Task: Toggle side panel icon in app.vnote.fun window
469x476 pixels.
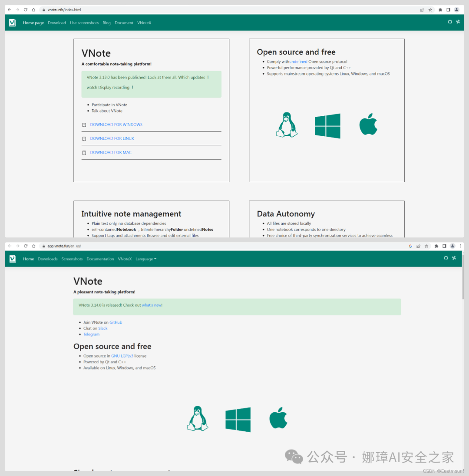Action: coord(444,246)
